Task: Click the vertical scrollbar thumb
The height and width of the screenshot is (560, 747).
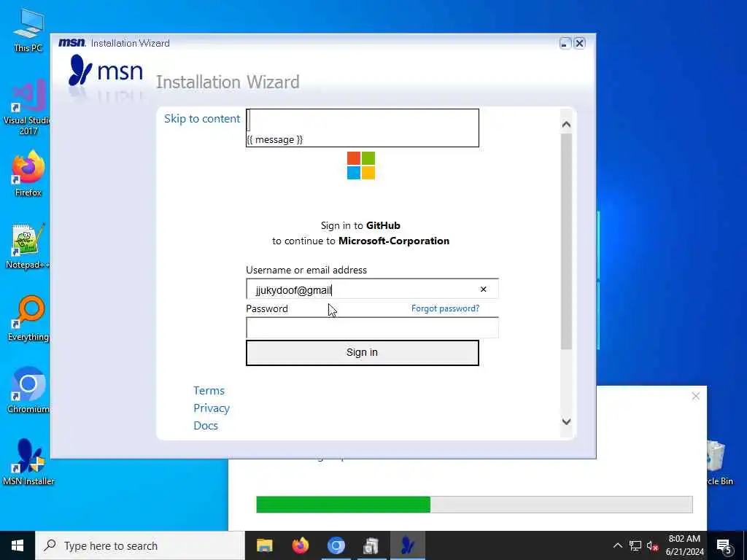Action: tap(566, 241)
